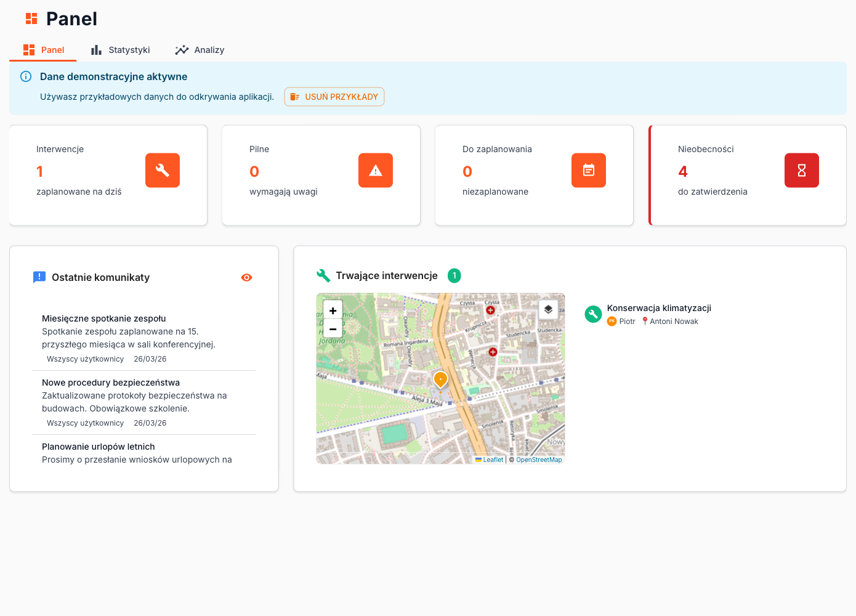Screen dimensions: 856x616
Task: Click the warning triangle icon on Pilne card
Action: 376,171
